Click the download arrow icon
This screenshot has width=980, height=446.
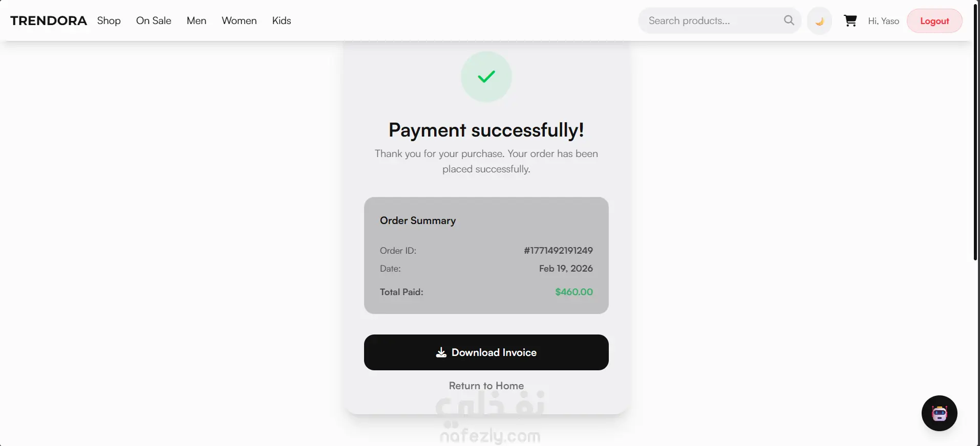(x=441, y=352)
